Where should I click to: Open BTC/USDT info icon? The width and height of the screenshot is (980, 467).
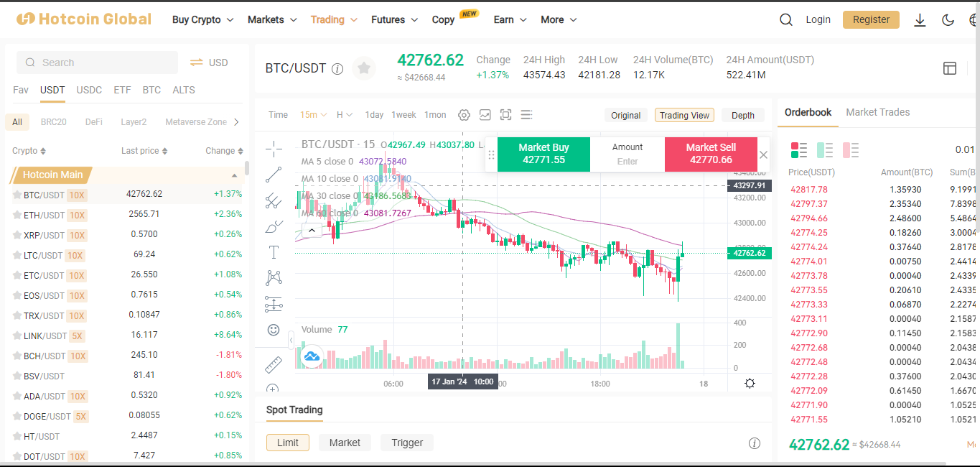(337, 69)
